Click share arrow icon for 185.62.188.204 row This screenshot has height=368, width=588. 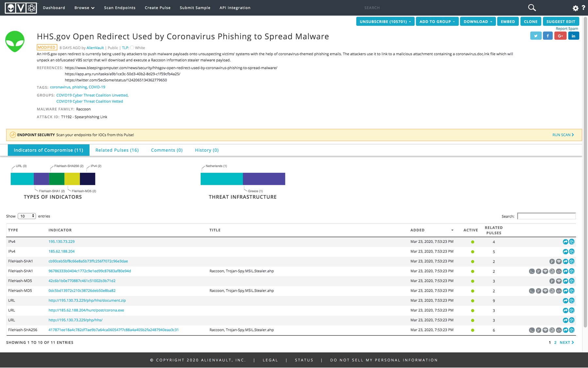(565, 252)
